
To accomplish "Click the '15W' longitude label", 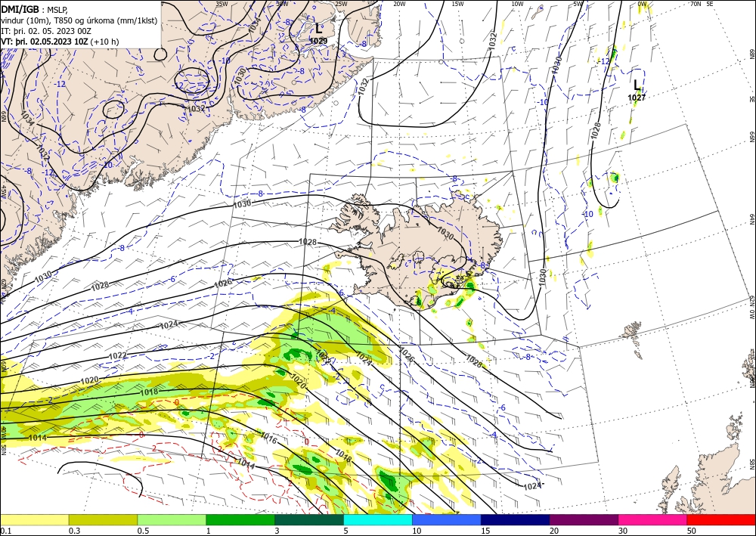I will click(458, 4).
